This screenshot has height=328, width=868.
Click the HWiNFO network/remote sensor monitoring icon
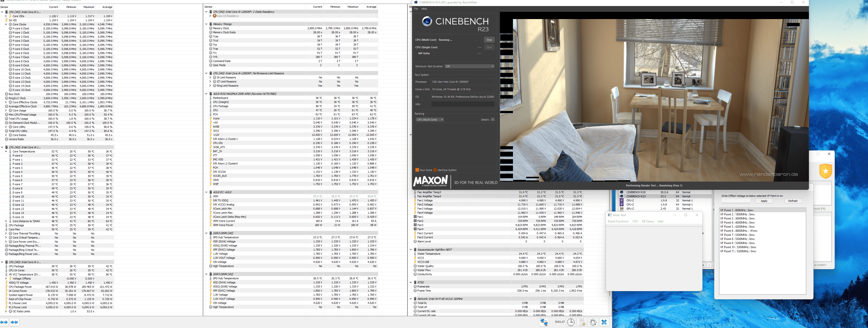click(544, 322)
